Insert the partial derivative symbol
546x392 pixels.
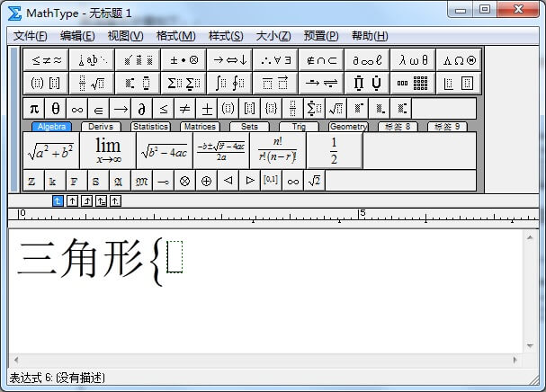[x=142, y=109]
